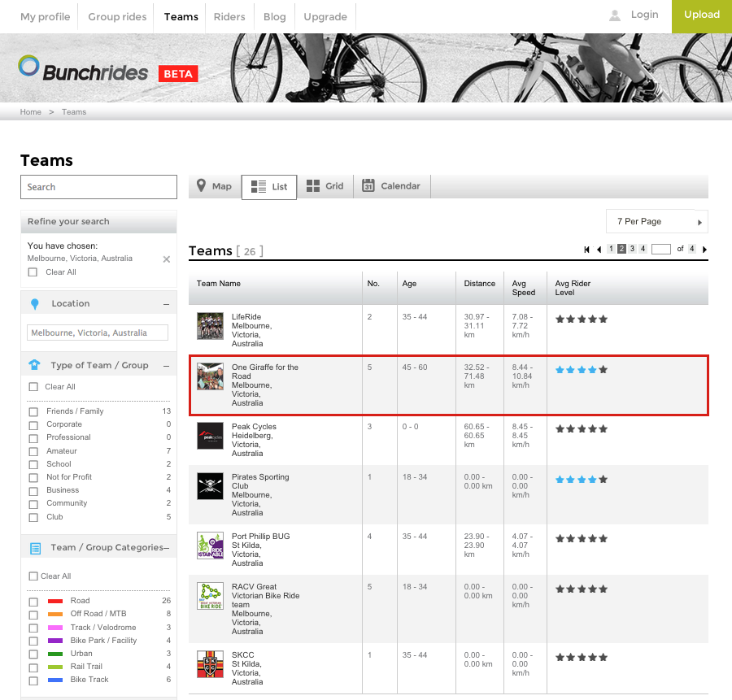Click Port Phillip BUG star rating
The height and width of the screenshot is (700, 732).
[582, 538]
